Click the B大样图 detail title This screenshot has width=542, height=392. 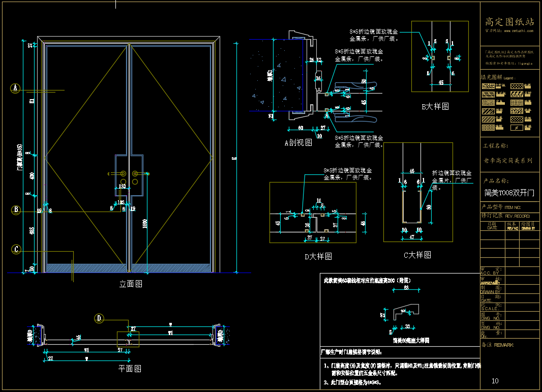pyautogui.click(x=435, y=107)
